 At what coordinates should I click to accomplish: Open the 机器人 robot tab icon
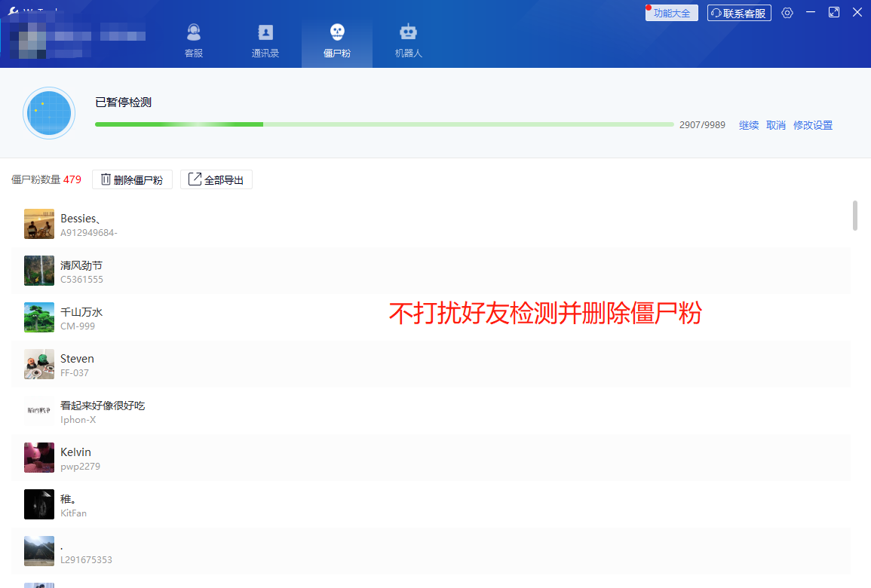pyautogui.click(x=408, y=32)
